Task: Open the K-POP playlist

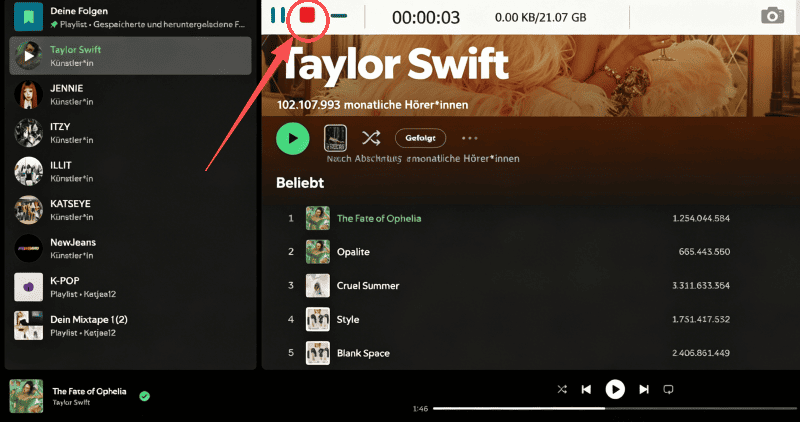Action: (x=130, y=287)
